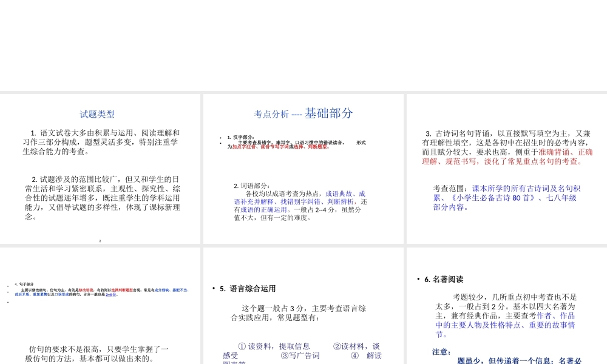Image resolution: width=607 pixels, height=364 pixels.
Task: Select the slide titled 考点分析----基础部分
Action: (303, 170)
